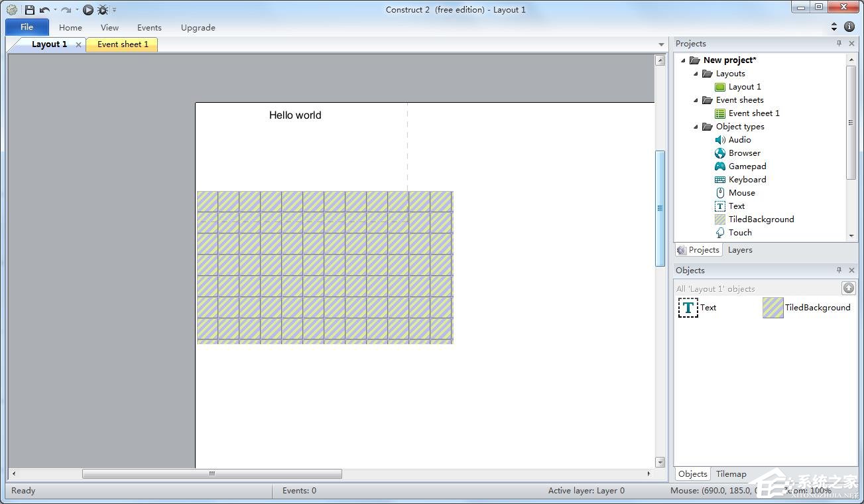Open the undo history dropdown arrow
Image resolution: width=864 pixels, height=504 pixels.
click(54, 10)
